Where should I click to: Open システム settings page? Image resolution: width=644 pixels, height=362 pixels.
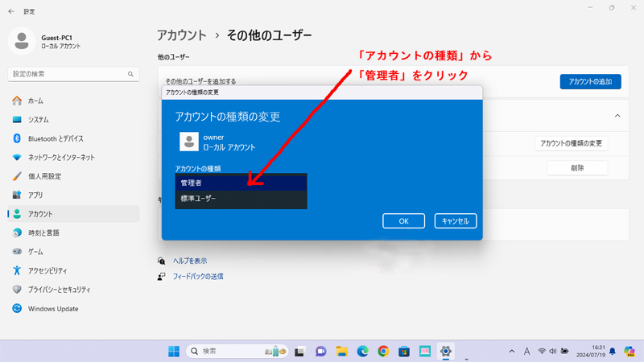(38, 120)
